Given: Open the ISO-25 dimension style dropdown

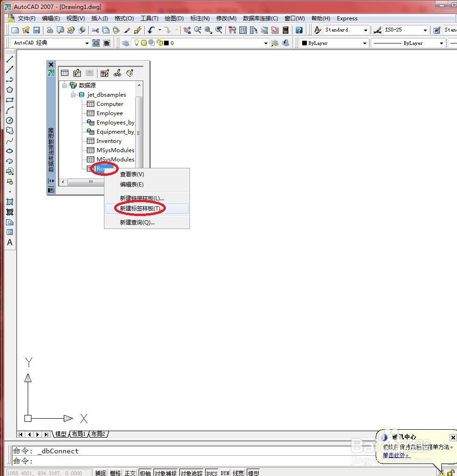Looking at the screenshot, I should click(x=425, y=30).
